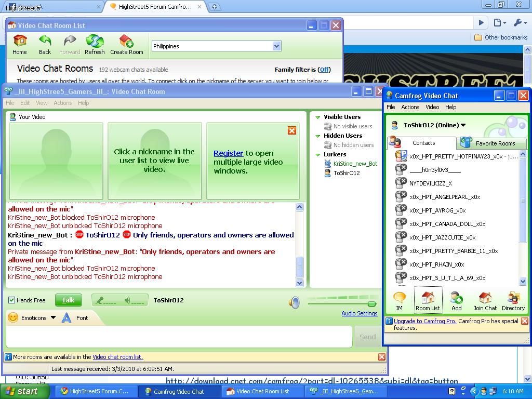Adjust the volume slider handle
532x399 pixels.
pyautogui.click(x=372, y=303)
